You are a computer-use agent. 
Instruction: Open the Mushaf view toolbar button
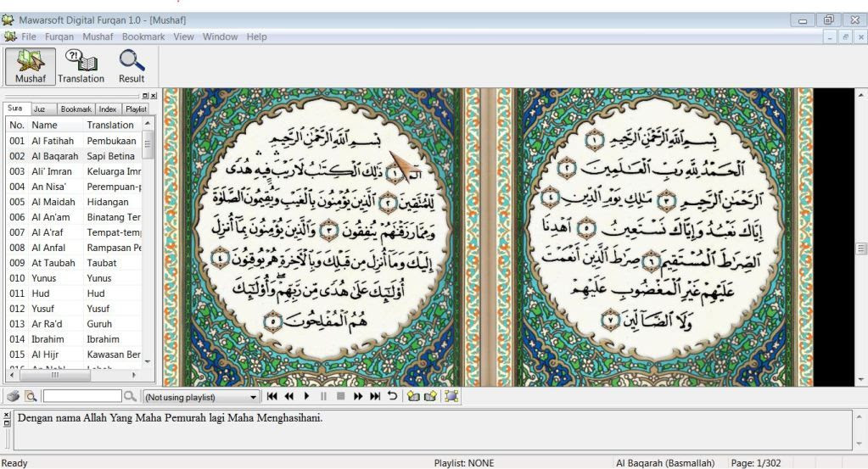coord(31,66)
